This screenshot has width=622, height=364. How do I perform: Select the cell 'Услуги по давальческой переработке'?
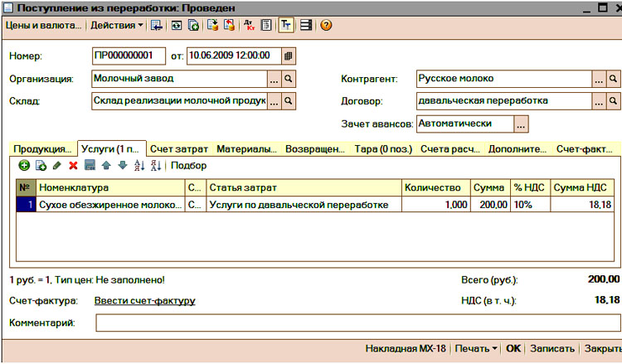pos(304,205)
